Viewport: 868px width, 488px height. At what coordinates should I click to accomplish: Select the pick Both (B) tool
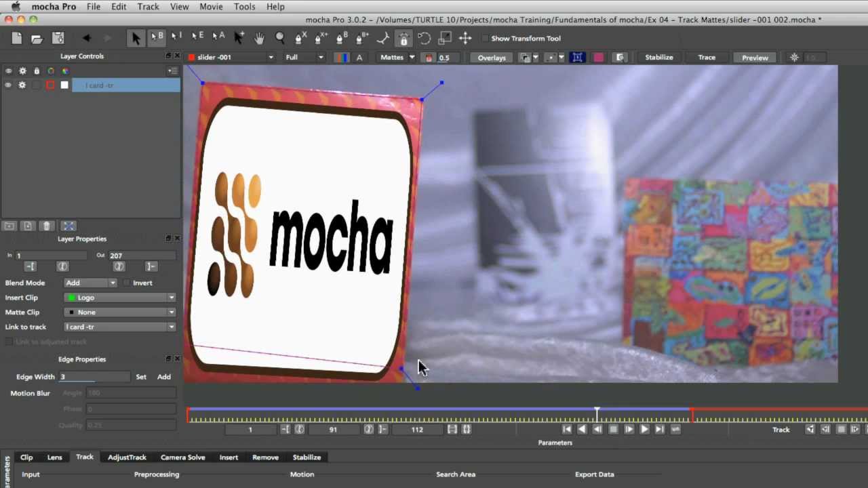(x=157, y=37)
